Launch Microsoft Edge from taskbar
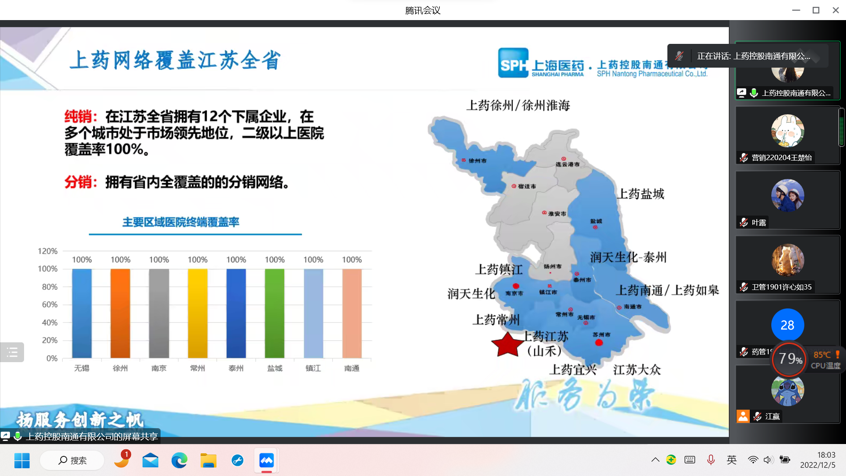 tap(179, 460)
